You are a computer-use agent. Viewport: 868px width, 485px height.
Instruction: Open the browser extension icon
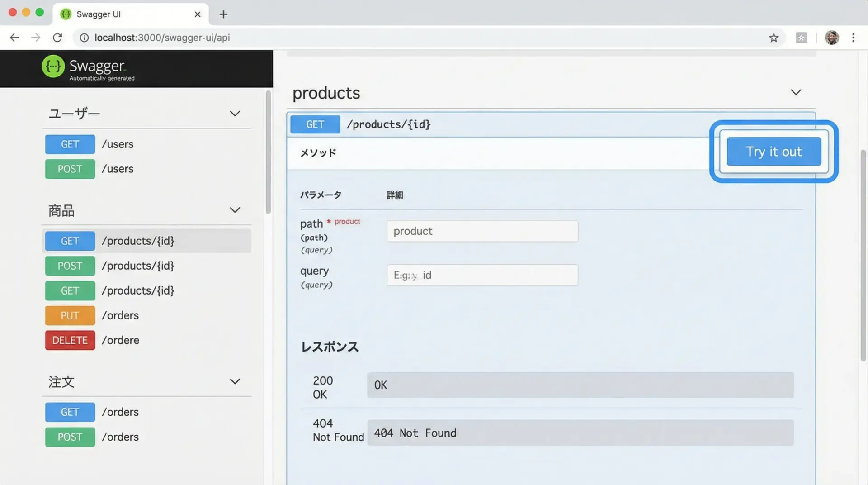[x=801, y=38]
